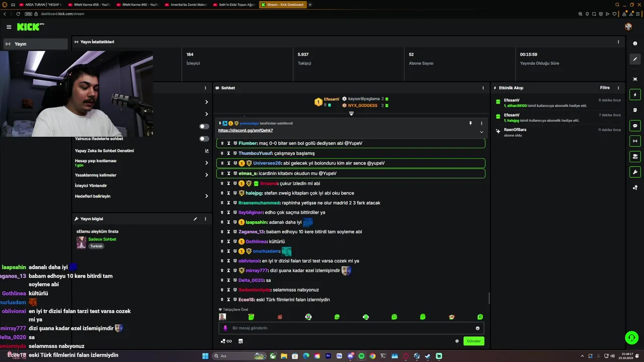Open the Yayın bilgisi three-dot menu
Image resolution: width=644 pixels, height=362 pixels.
[x=205, y=219]
